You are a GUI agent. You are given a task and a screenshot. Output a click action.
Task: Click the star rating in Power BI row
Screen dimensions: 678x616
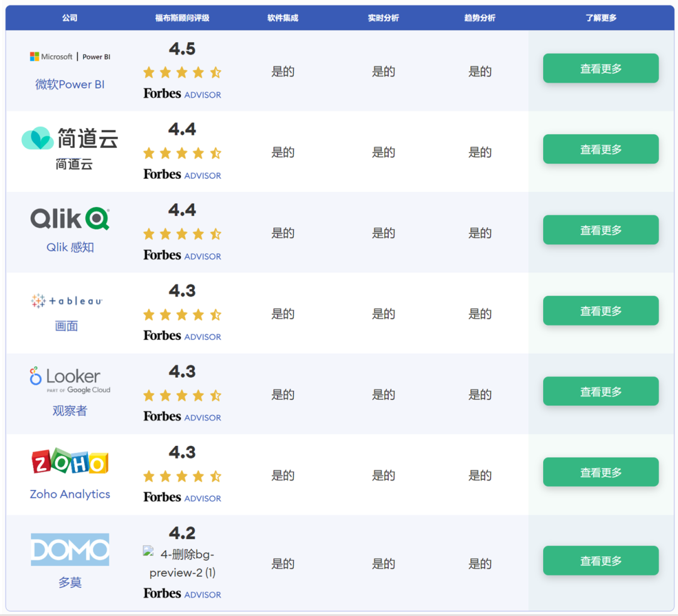[x=182, y=72]
